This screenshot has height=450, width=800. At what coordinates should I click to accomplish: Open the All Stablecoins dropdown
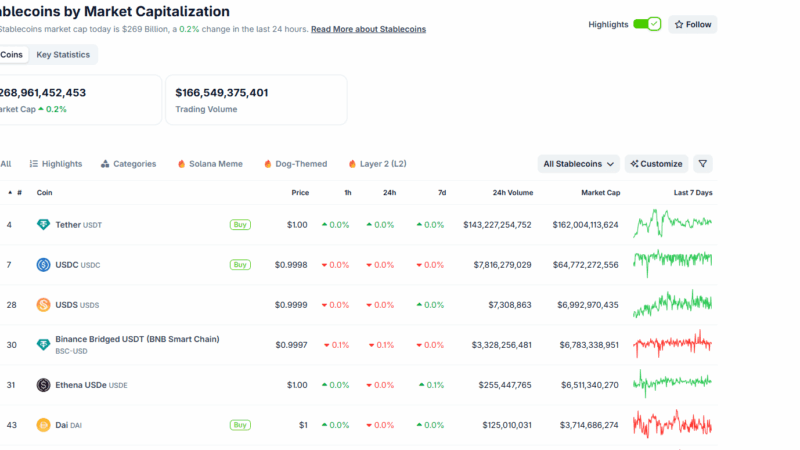[579, 164]
